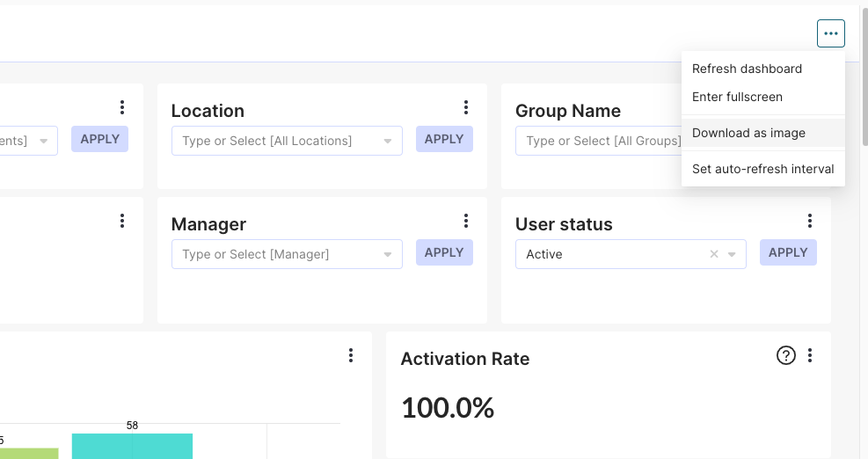Click the green bar in the chart
This screenshot has height=459, width=868.
(29, 454)
